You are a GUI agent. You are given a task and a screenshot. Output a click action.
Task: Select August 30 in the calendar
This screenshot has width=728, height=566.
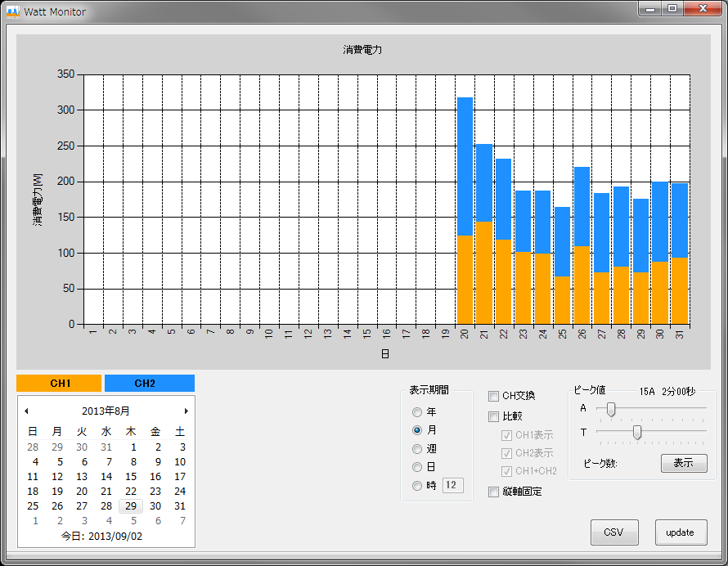click(x=155, y=506)
